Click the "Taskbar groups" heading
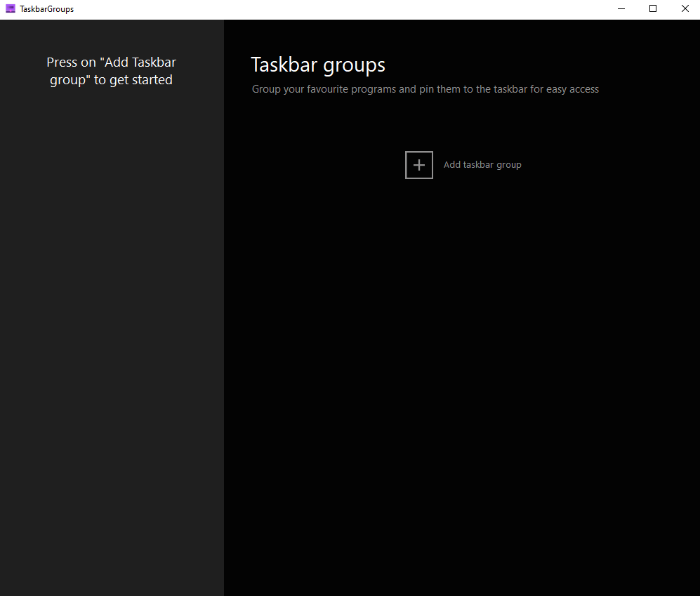Viewport: 700px width, 596px height. (x=318, y=65)
